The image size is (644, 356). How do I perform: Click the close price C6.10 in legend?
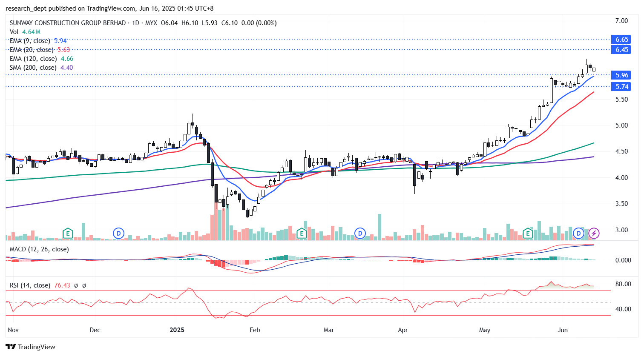[x=230, y=23]
